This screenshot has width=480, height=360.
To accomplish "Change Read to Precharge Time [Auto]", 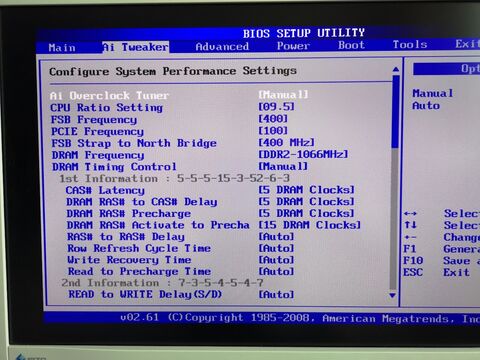I will tap(277, 272).
